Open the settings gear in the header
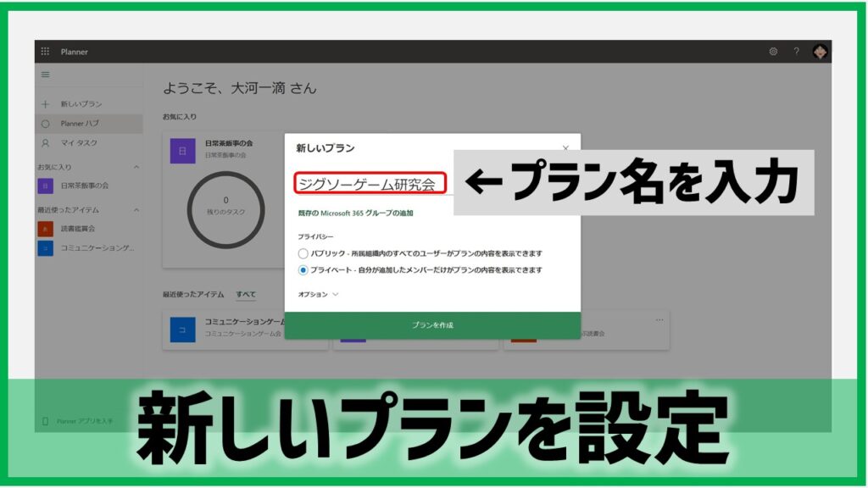Viewport: 868px width, 488px height. pyautogui.click(x=773, y=52)
